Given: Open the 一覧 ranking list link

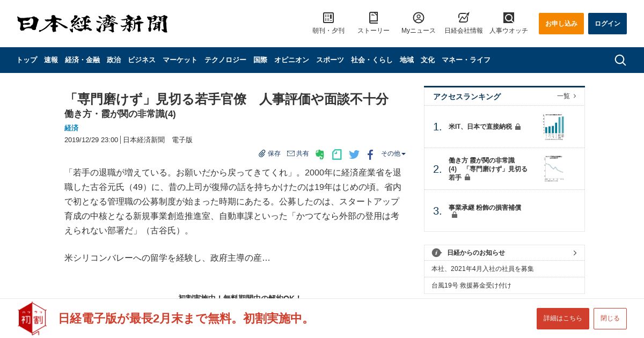Looking at the screenshot, I should pos(567,96).
